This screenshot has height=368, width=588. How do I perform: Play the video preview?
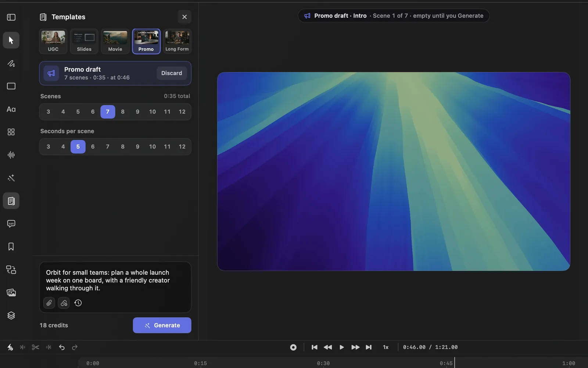click(x=342, y=347)
